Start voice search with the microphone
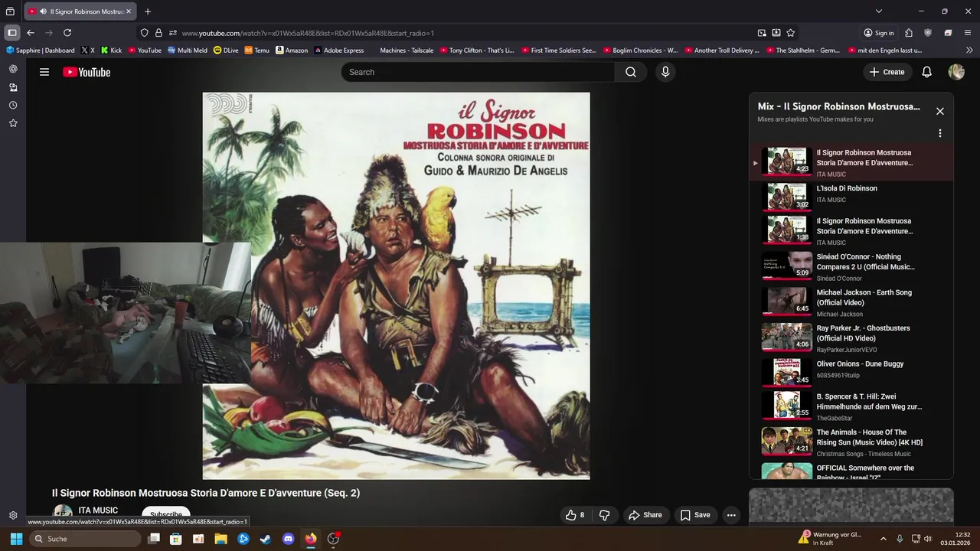This screenshot has height=551, width=980. 665,72
